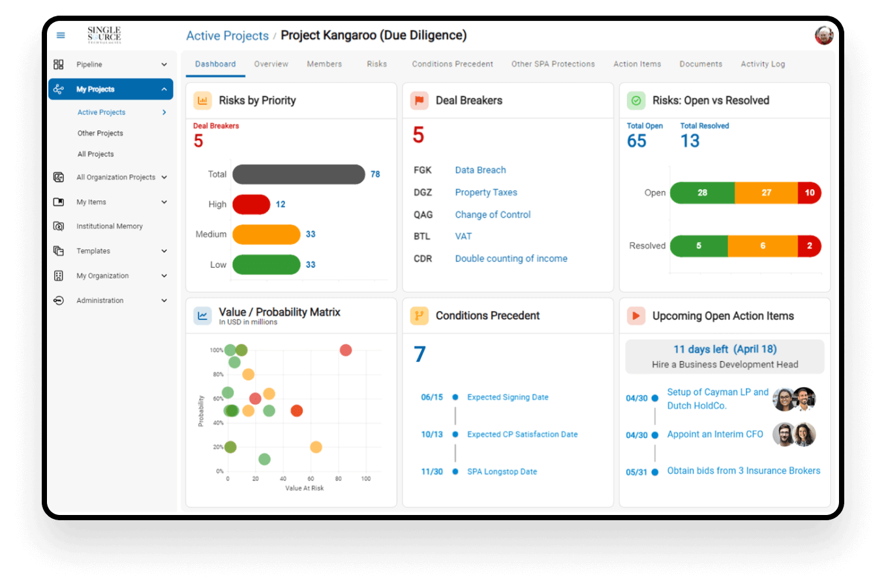Click the Single Source logo

click(104, 35)
